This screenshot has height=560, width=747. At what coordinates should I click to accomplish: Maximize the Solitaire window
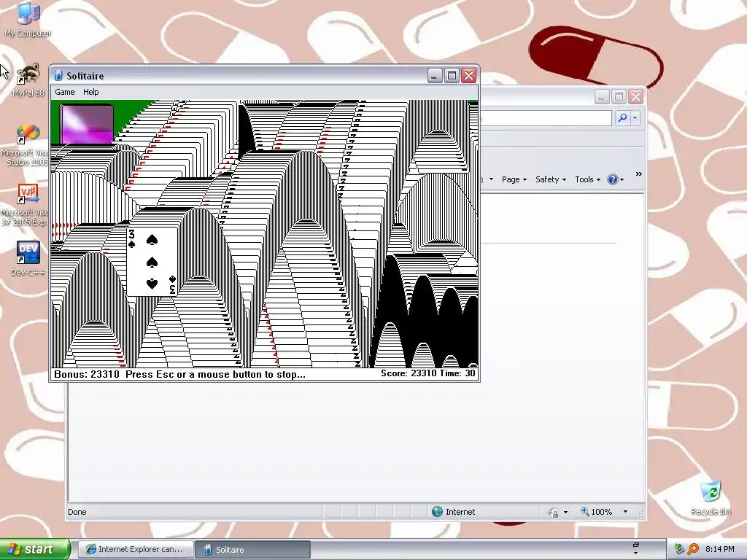pos(452,76)
